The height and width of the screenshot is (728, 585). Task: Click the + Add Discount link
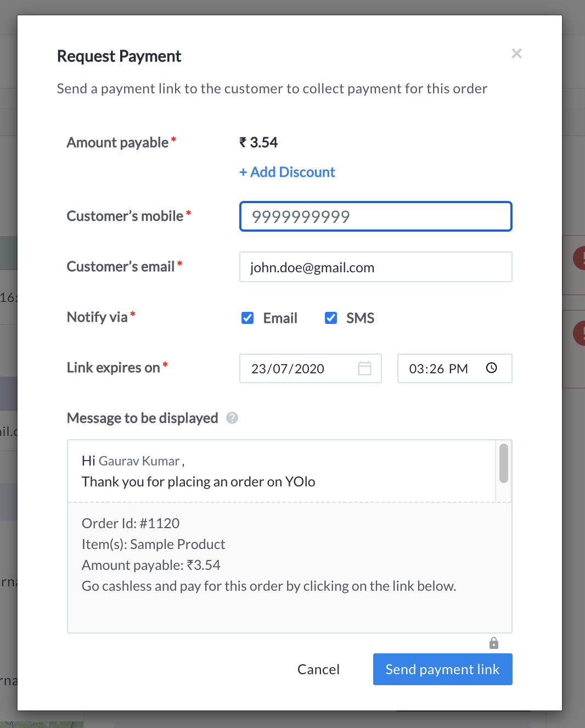[287, 172]
